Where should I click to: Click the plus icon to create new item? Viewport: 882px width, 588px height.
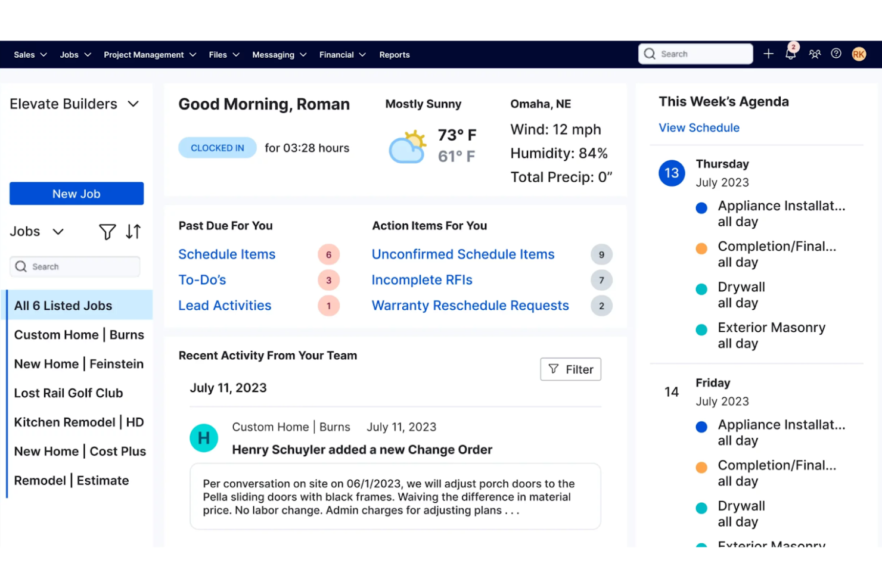(x=768, y=54)
